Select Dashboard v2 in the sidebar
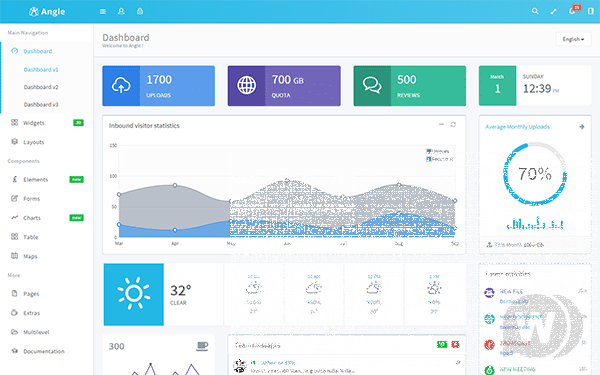Image resolution: width=600 pixels, height=375 pixels. [41, 87]
